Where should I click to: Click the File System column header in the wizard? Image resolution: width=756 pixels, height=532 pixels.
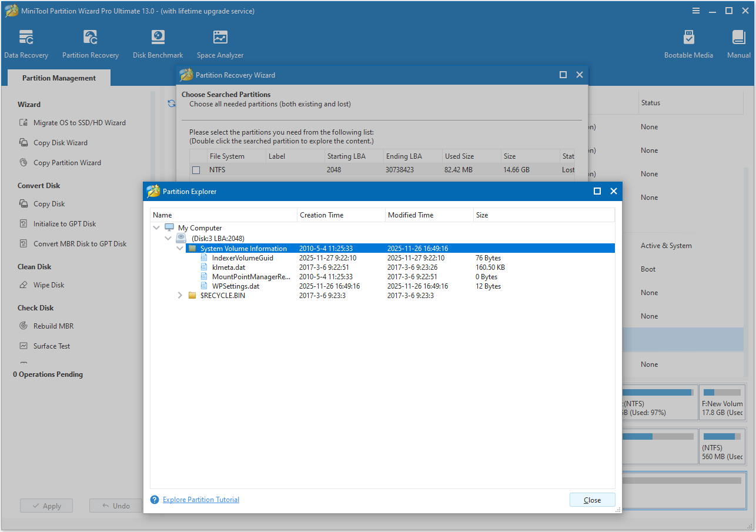coord(236,156)
